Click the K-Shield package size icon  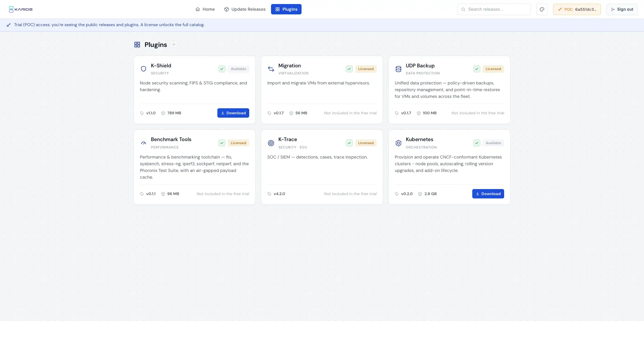[163, 113]
